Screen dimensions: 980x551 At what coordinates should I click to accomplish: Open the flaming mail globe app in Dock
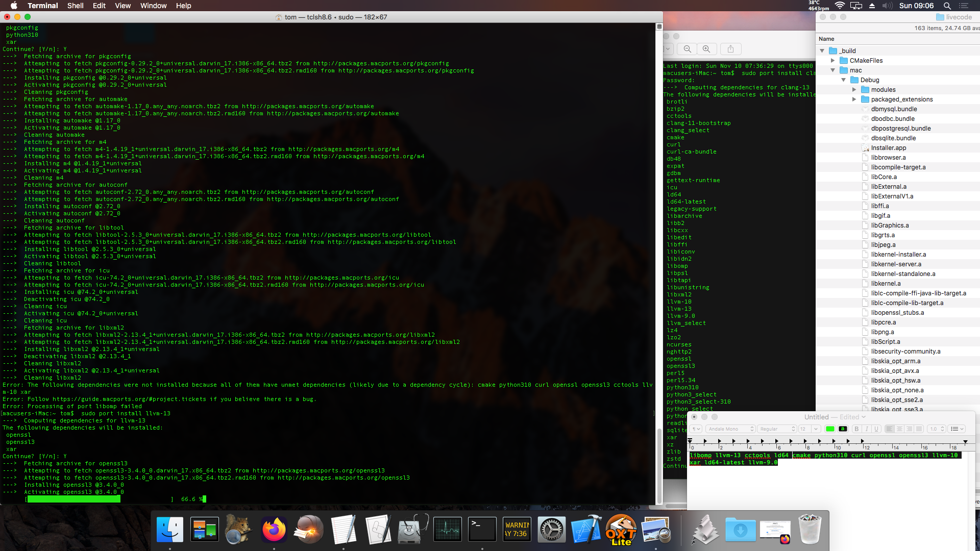[x=309, y=529]
